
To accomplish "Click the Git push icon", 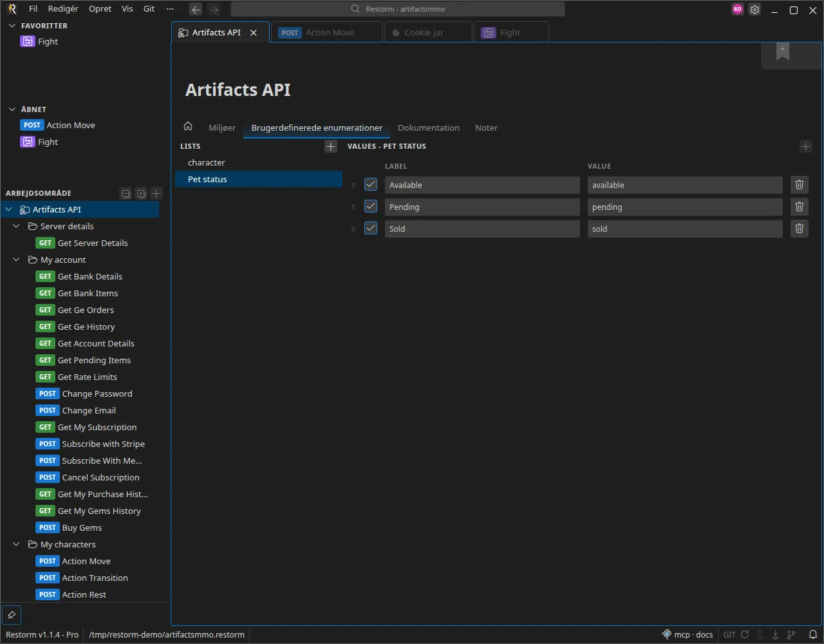I will coord(760,634).
